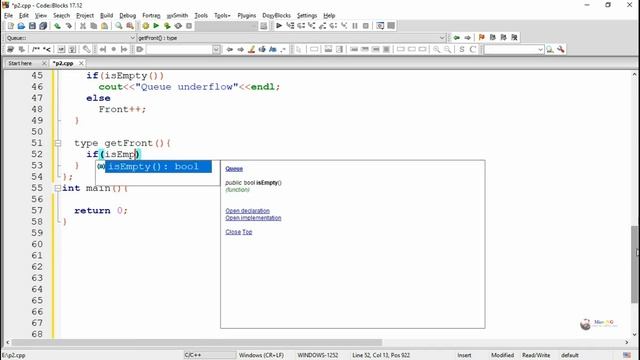The height and width of the screenshot is (360, 640).
Task: Open the Debug menu
Action: (x=127, y=16)
